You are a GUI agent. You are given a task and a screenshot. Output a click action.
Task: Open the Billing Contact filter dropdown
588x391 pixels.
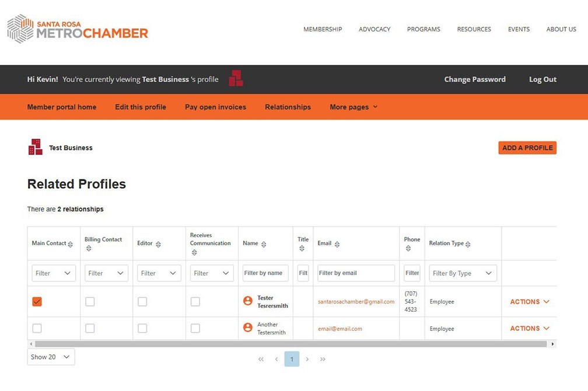107,273
